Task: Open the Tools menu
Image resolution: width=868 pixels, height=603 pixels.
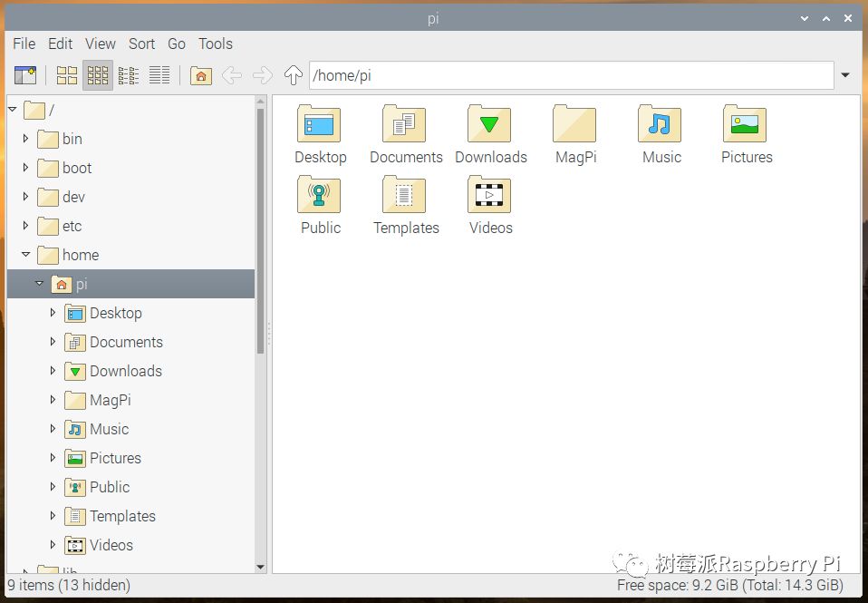Action: [216, 44]
